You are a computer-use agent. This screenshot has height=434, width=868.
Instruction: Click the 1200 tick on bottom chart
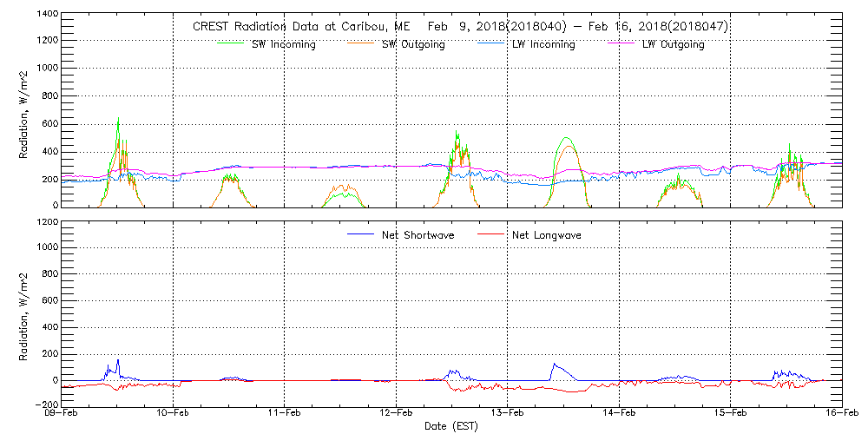point(47,221)
